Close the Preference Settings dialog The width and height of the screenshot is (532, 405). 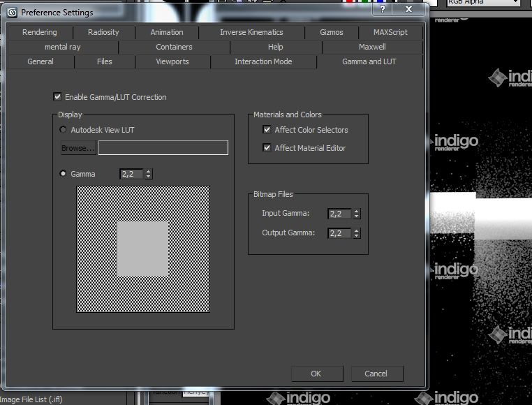[408, 10]
